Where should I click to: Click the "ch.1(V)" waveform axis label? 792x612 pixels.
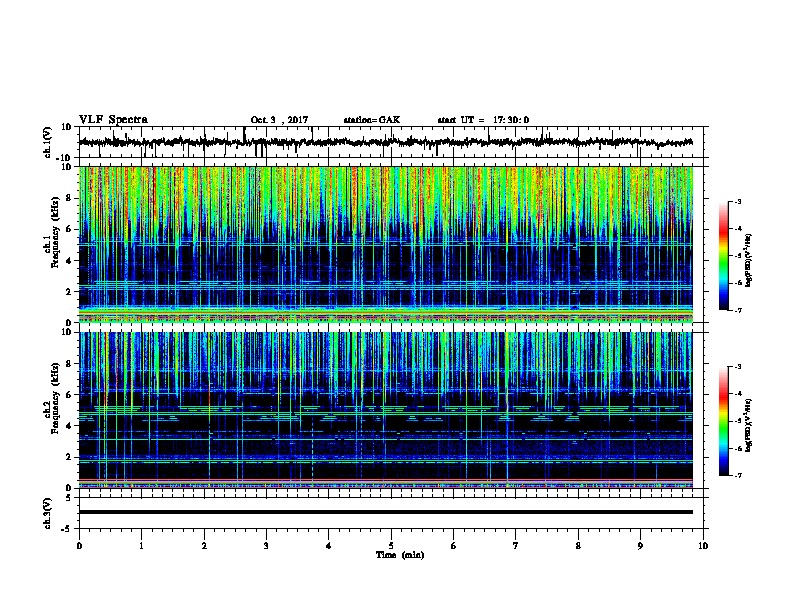48,142
